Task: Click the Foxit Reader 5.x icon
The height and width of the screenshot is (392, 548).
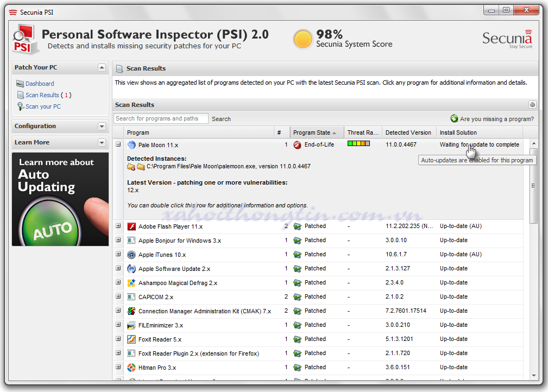Action: 131,339
